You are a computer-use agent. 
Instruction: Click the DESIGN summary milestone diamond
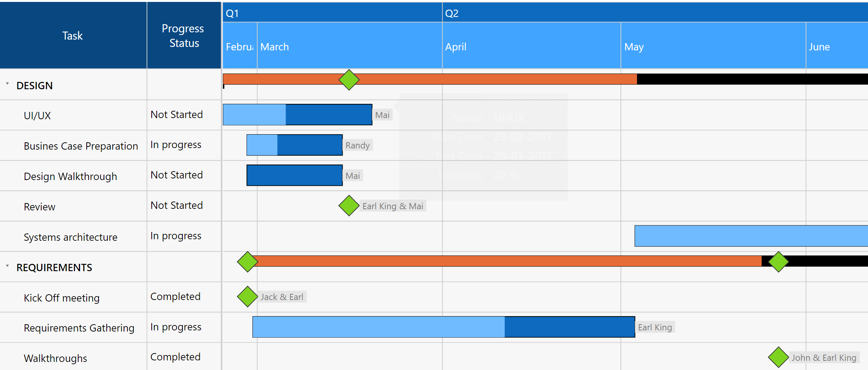(x=348, y=80)
